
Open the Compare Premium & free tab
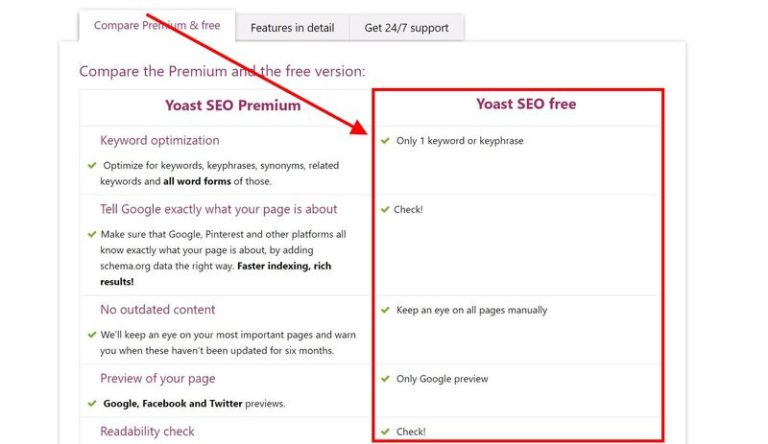(x=156, y=26)
